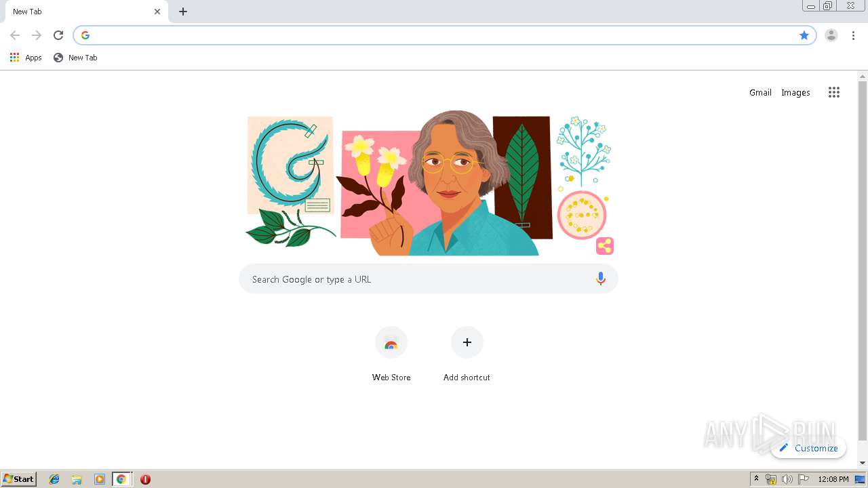Image resolution: width=868 pixels, height=488 pixels.
Task: Open the Images link
Action: 795,92
